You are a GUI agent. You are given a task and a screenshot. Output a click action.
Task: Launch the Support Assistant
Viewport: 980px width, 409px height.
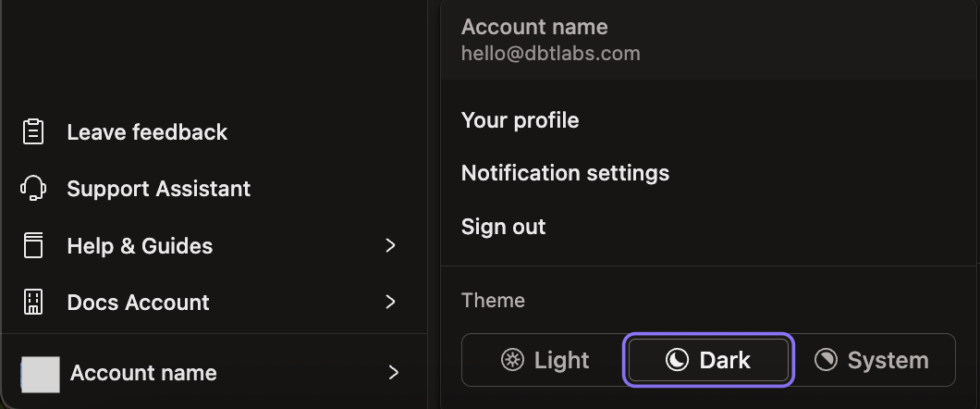(x=158, y=189)
